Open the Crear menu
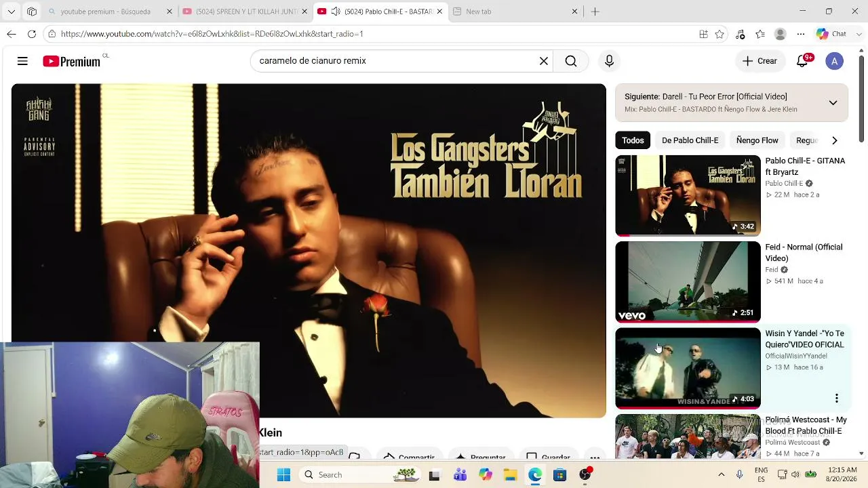The width and height of the screenshot is (868, 488). tap(759, 61)
